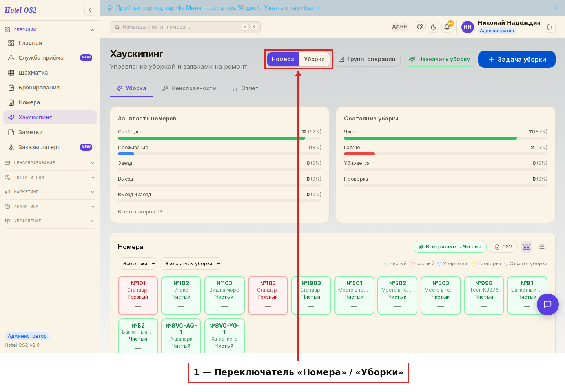Viewport: 565px width, 392px height.
Task: Open Заказы лагеря in sidebar
Action: [50, 147]
